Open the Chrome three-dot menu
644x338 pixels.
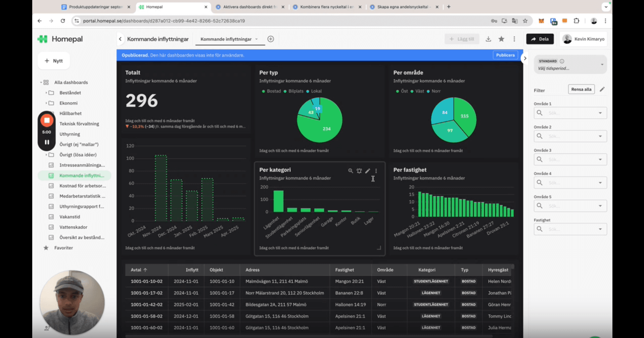click(x=605, y=21)
